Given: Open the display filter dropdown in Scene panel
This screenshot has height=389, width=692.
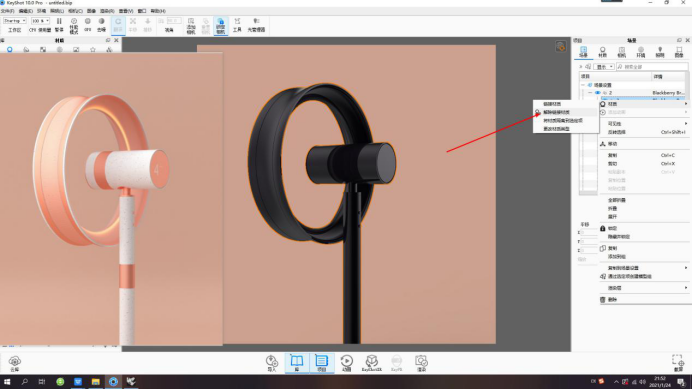Looking at the screenshot, I should [604, 67].
